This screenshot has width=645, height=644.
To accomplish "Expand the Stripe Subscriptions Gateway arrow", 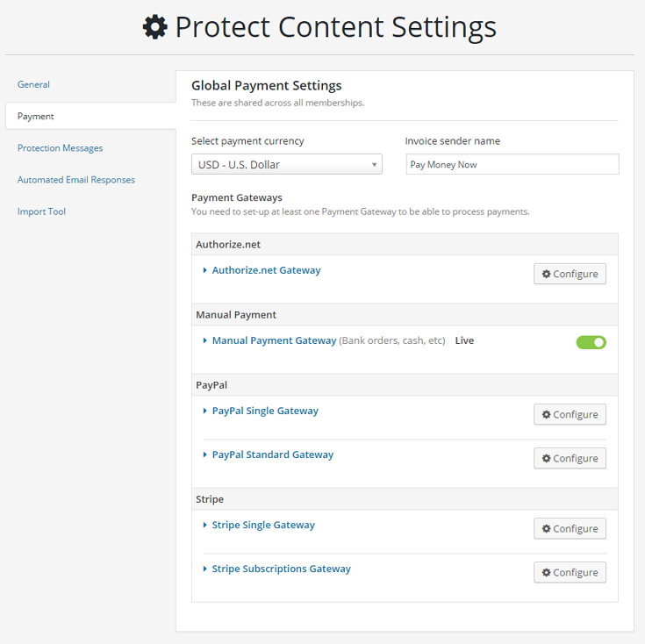I will (x=205, y=569).
